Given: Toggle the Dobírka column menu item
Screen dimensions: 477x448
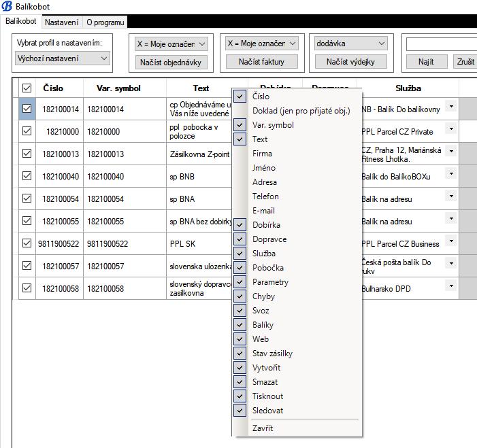Looking at the screenshot, I should click(297, 225).
